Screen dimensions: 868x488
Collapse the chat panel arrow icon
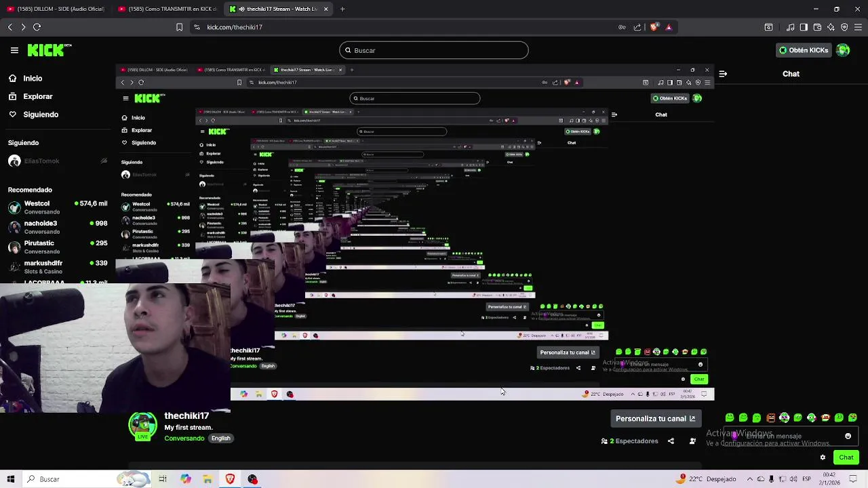(x=723, y=74)
